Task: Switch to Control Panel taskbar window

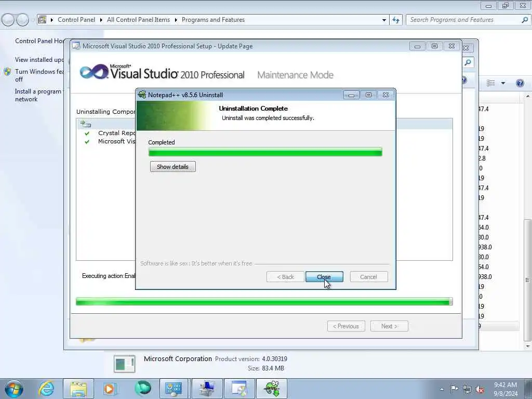Action: pos(174,389)
